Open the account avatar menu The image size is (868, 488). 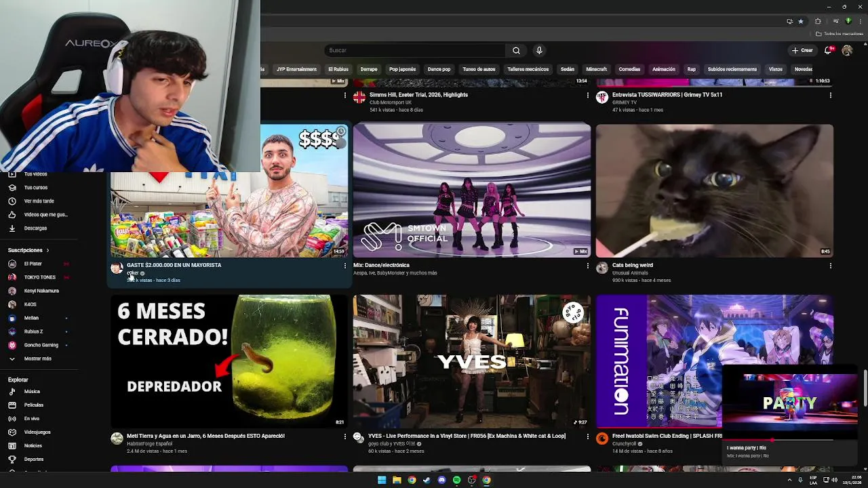(x=847, y=50)
